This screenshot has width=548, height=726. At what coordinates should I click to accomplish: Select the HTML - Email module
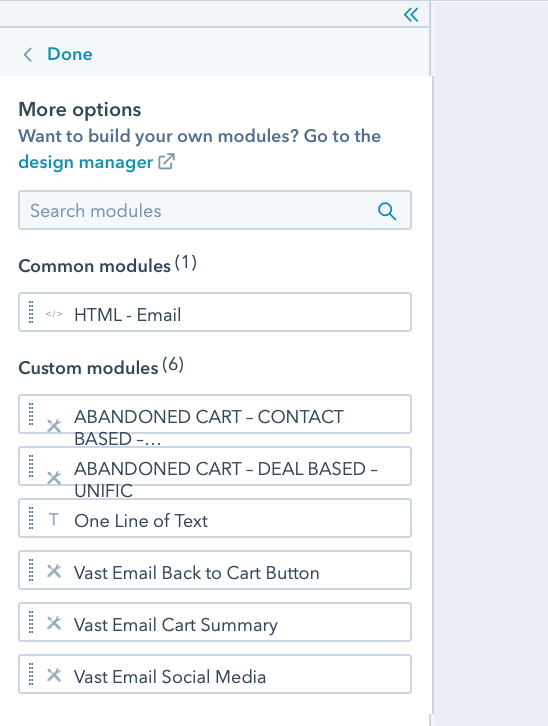(x=215, y=312)
